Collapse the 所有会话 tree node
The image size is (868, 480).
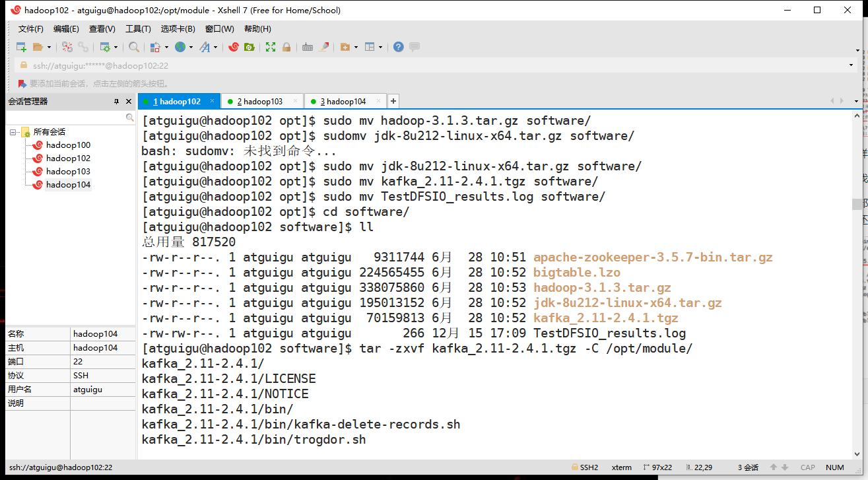(13, 132)
